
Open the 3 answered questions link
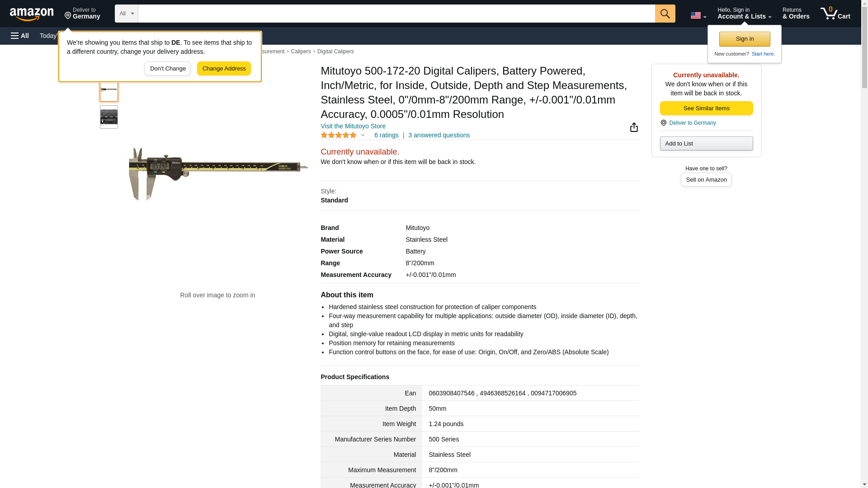pos(439,135)
